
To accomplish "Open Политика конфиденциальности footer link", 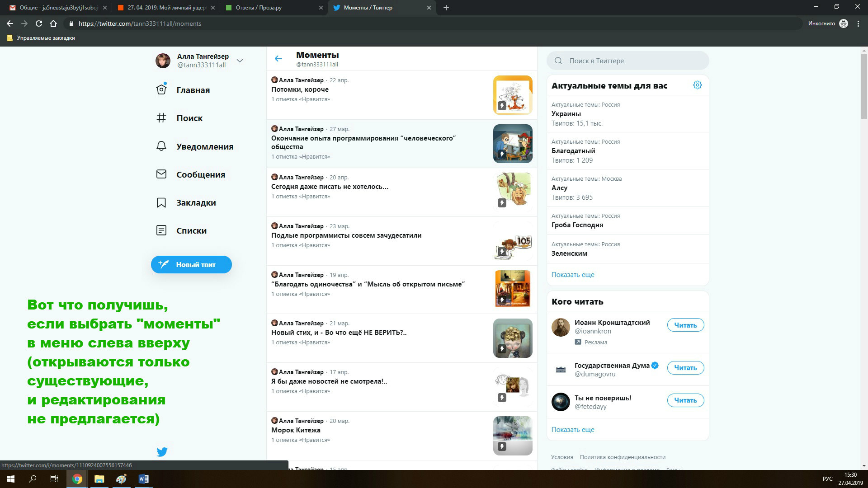I will pos(623,457).
